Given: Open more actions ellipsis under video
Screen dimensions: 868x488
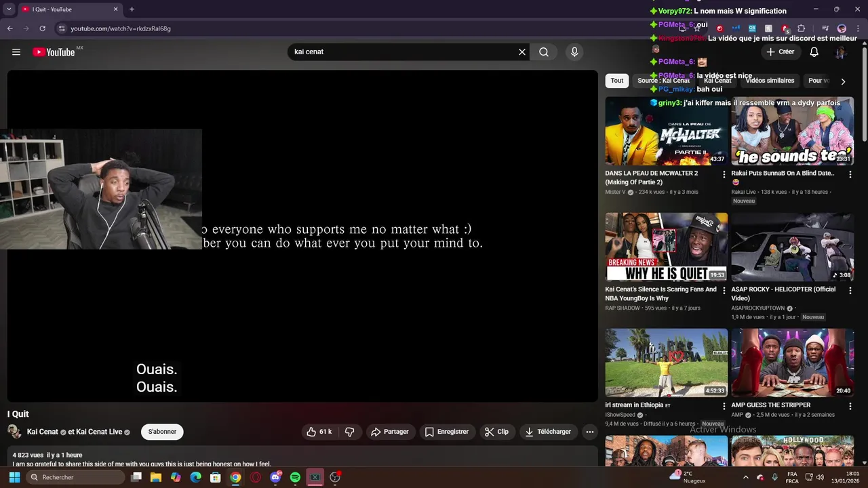Looking at the screenshot, I should click(589, 432).
